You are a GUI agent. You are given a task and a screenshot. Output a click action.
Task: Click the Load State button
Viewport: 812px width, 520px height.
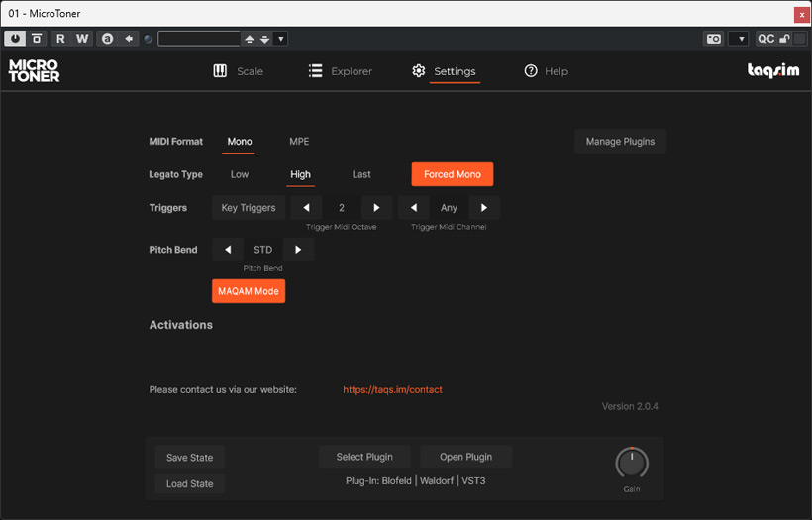[189, 483]
